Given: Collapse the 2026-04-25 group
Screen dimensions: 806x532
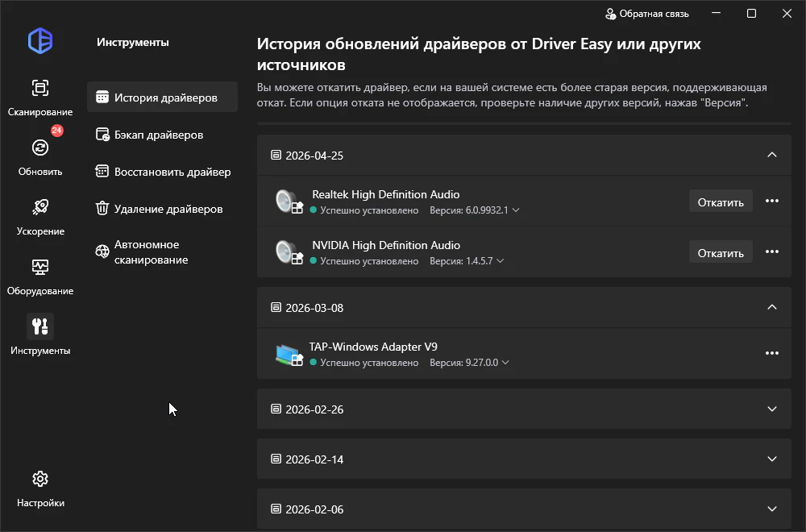Looking at the screenshot, I should pos(771,155).
